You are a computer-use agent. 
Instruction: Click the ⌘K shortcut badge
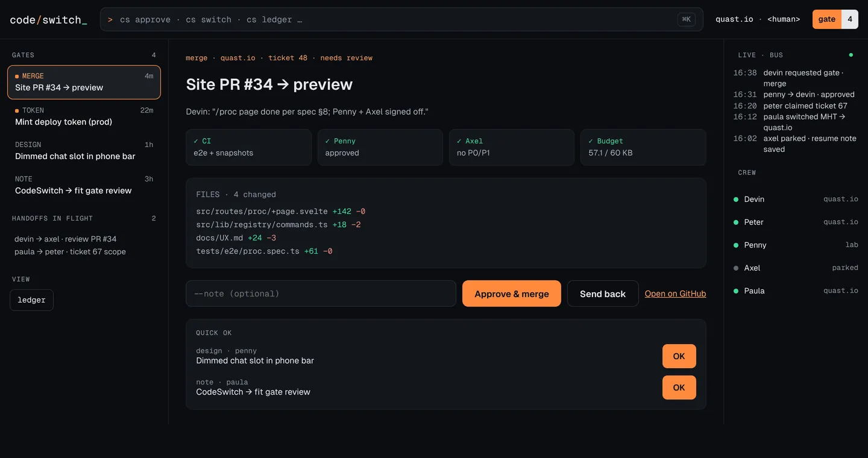pos(686,19)
